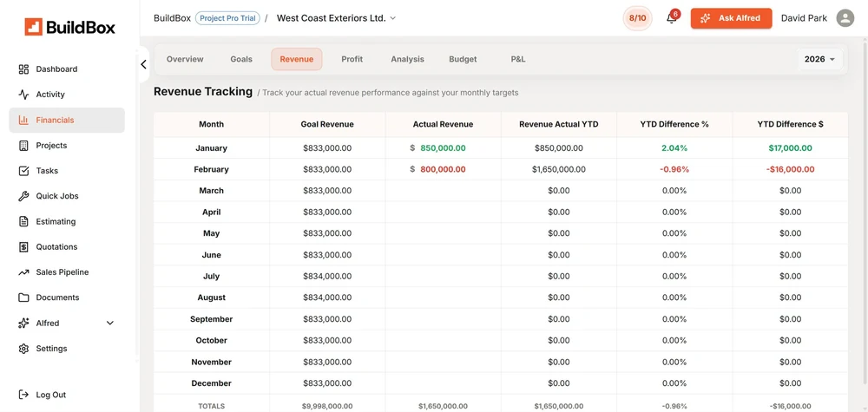Image resolution: width=868 pixels, height=412 pixels.
Task: Switch to the Overview tab
Action: 185,59
